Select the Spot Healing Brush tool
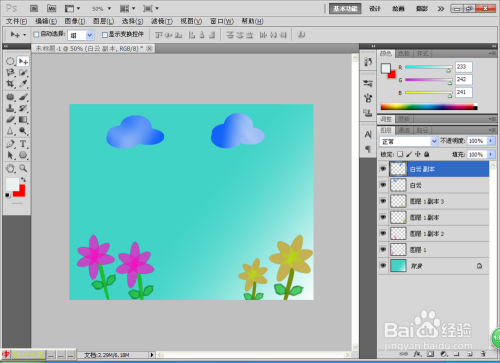This screenshot has width=500, height=363. click(x=10, y=97)
